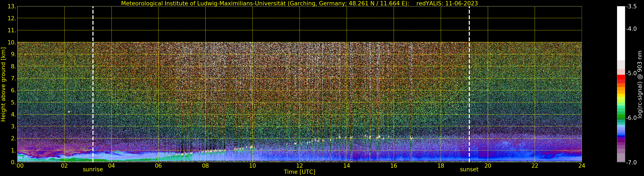Click the '11.' height tick label
Viewport: 644px width, 176px height.
12,31
